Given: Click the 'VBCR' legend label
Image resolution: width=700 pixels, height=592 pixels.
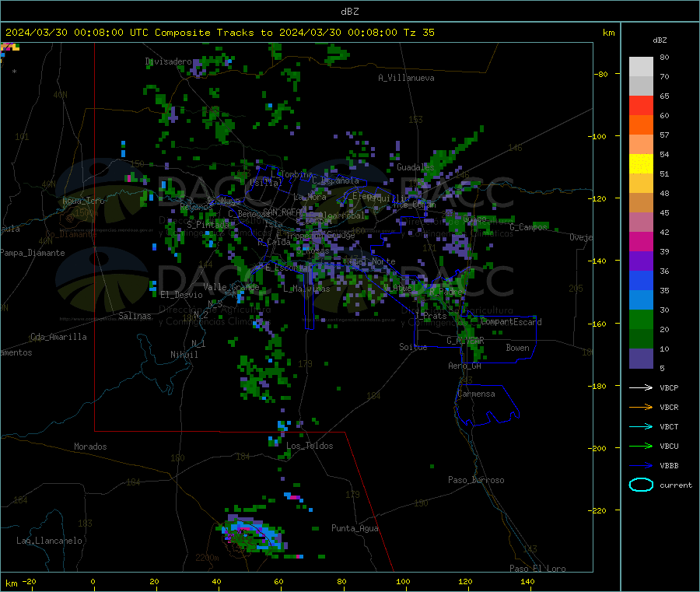Looking at the screenshot, I should pyautogui.click(x=669, y=407).
